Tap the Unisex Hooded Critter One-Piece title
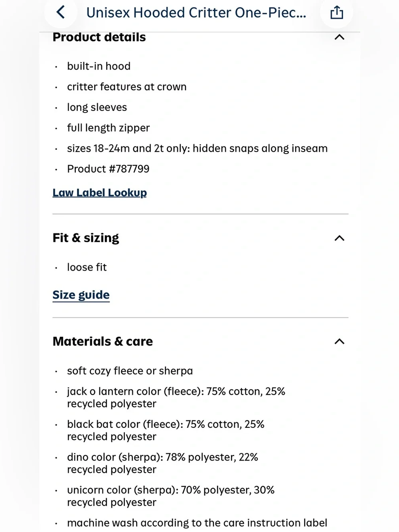 (x=196, y=13)
